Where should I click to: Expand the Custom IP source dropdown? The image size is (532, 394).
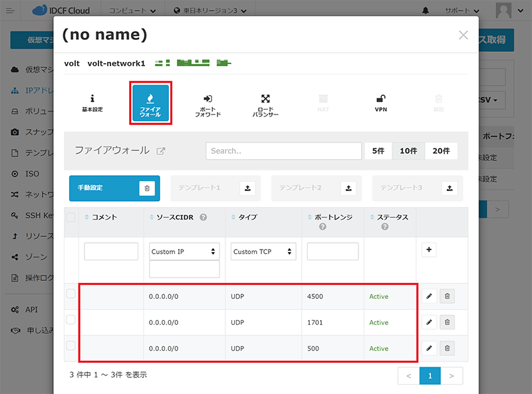pos(184,252)
